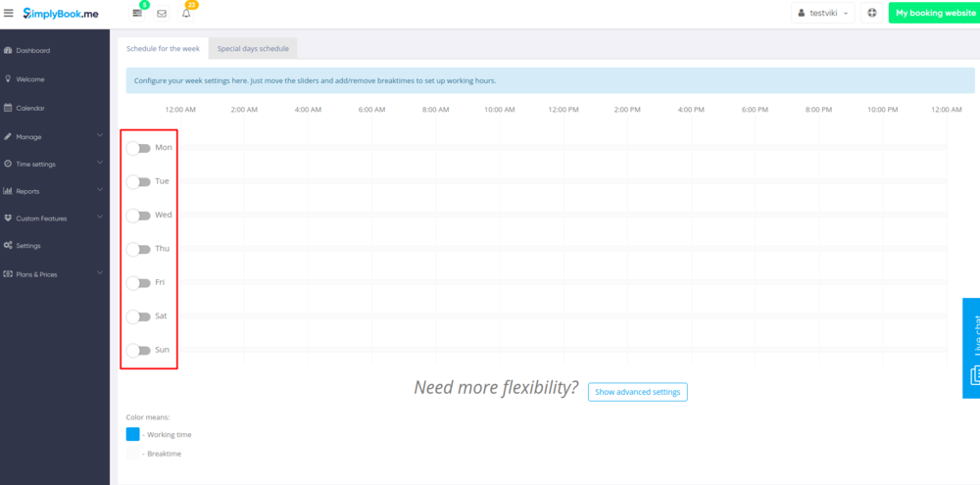980x485 pixels.
Task: Click the tasks list icon with badge
Action: tap(137, 13)
